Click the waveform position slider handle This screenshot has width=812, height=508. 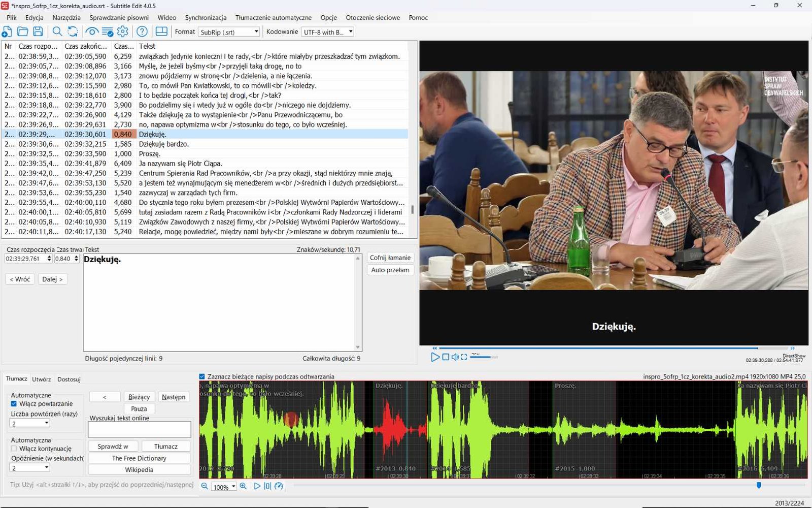click(759, 486)
